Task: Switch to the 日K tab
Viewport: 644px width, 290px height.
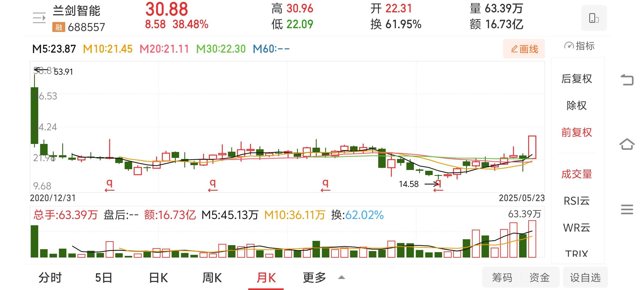Action: 158,277
